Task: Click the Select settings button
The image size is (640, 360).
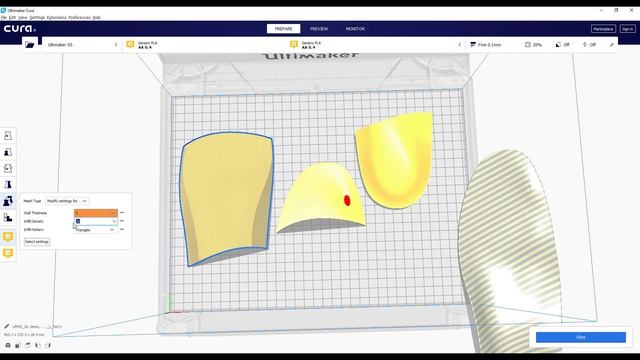Action: pos(37,242)
